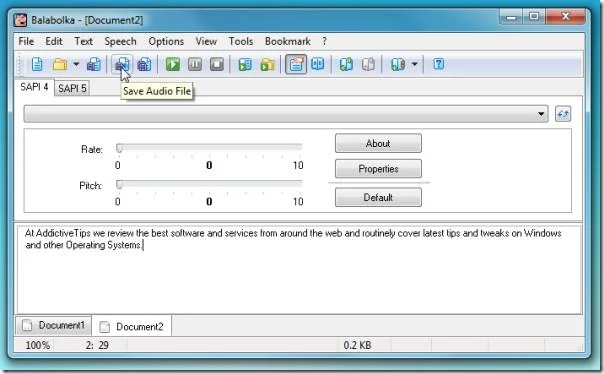Toggle the highlighted panel view icon in the toolbar
This screenshot has height=374, width=604.
tap(295, 64)
